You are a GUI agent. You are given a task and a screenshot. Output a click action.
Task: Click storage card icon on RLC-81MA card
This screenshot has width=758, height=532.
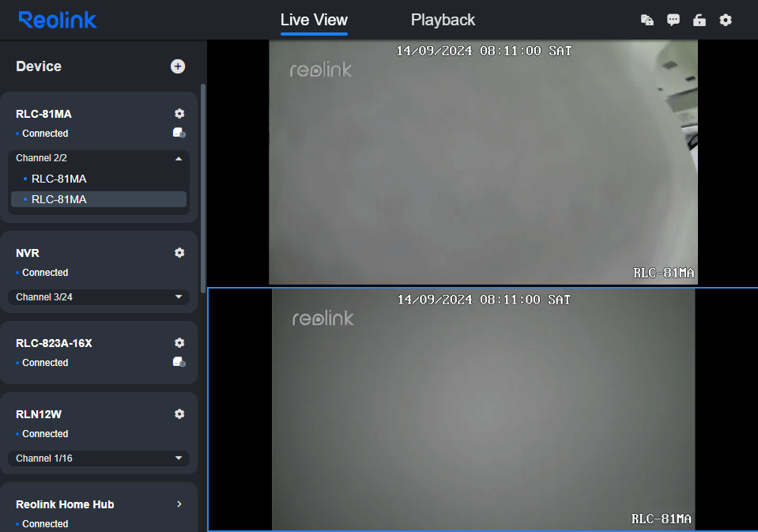point(179,133)
